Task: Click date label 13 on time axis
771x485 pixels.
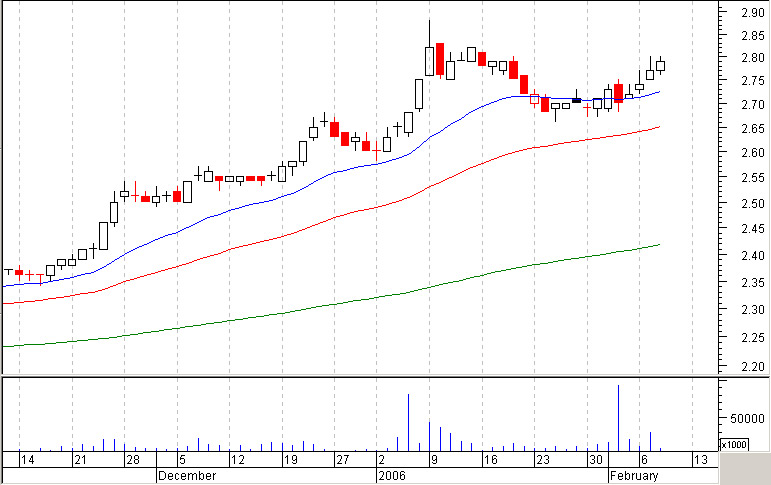Action: 701,460
